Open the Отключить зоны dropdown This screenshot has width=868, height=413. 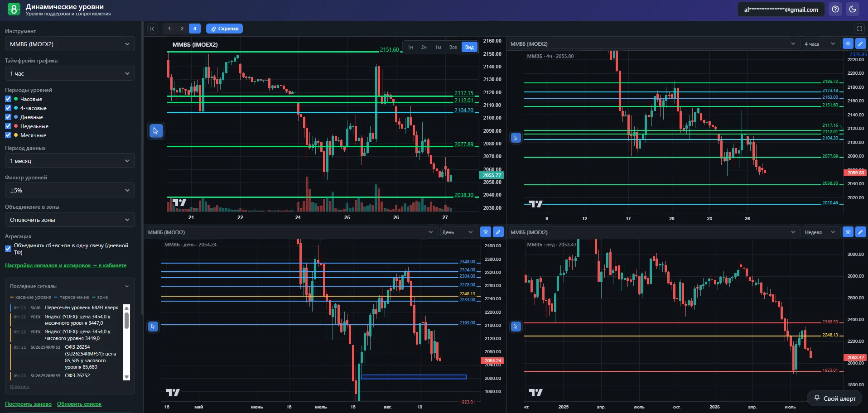click(70, 220)
